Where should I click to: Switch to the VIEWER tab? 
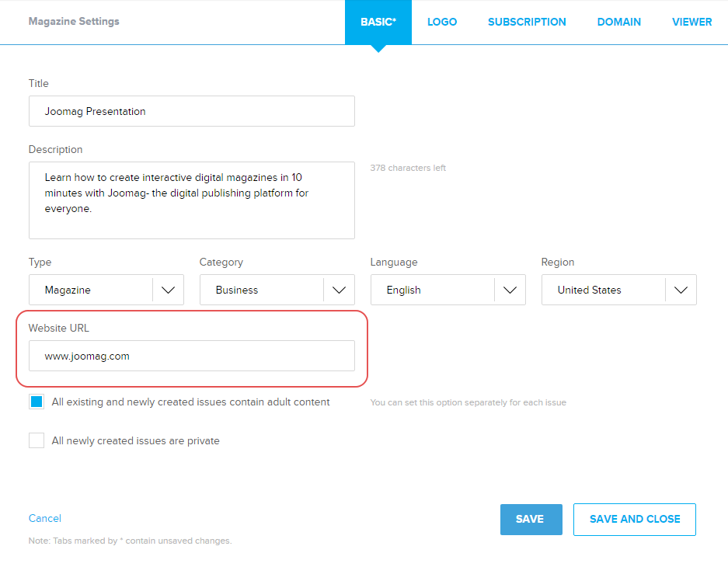click(x=691, y=22)
